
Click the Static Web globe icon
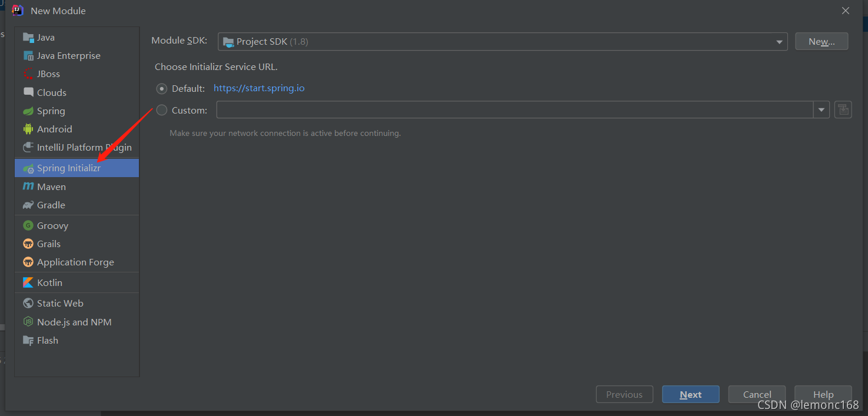tap(28, 303)
